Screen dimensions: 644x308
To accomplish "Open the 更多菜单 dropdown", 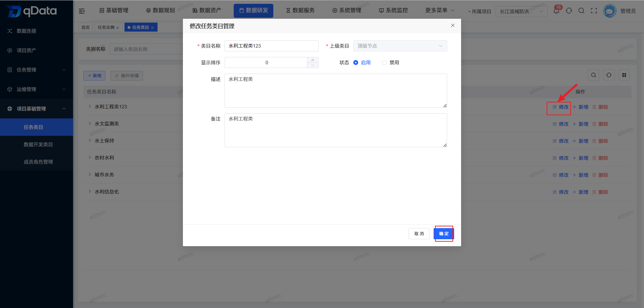I will 440,10.
